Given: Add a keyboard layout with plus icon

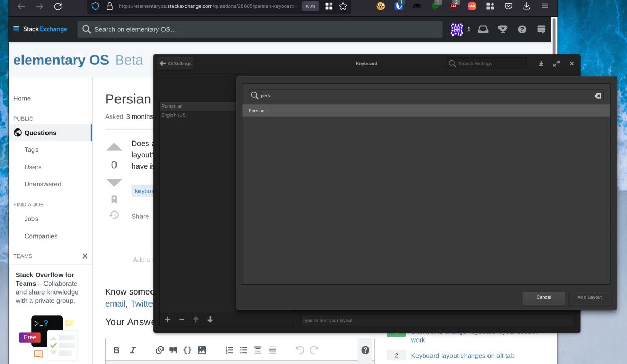Looking at the screenshot, I should point(168,320).
